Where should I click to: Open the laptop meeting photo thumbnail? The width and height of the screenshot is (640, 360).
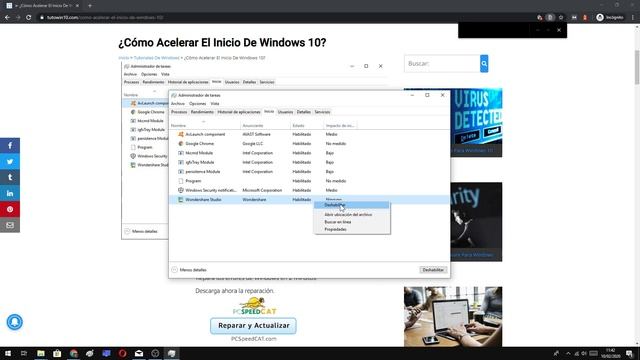coord(453,317)
